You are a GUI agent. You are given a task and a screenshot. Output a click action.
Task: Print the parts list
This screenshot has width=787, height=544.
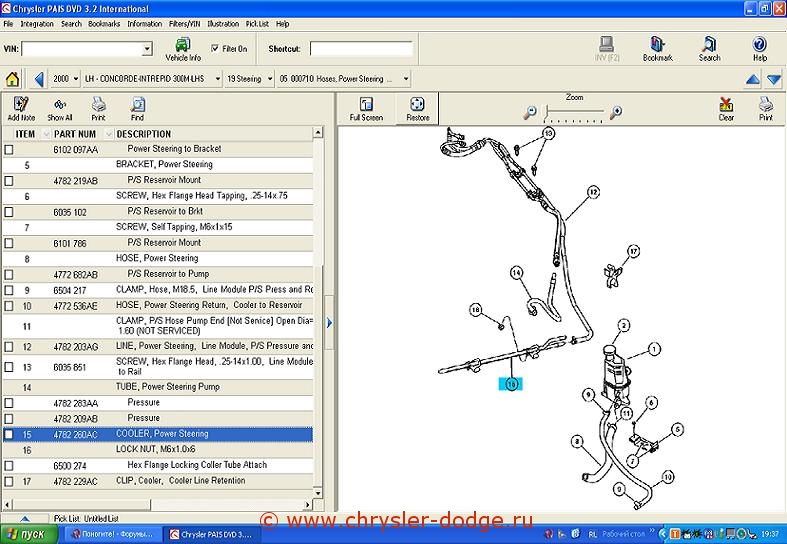pyautogui.click(x=98, y=109)
